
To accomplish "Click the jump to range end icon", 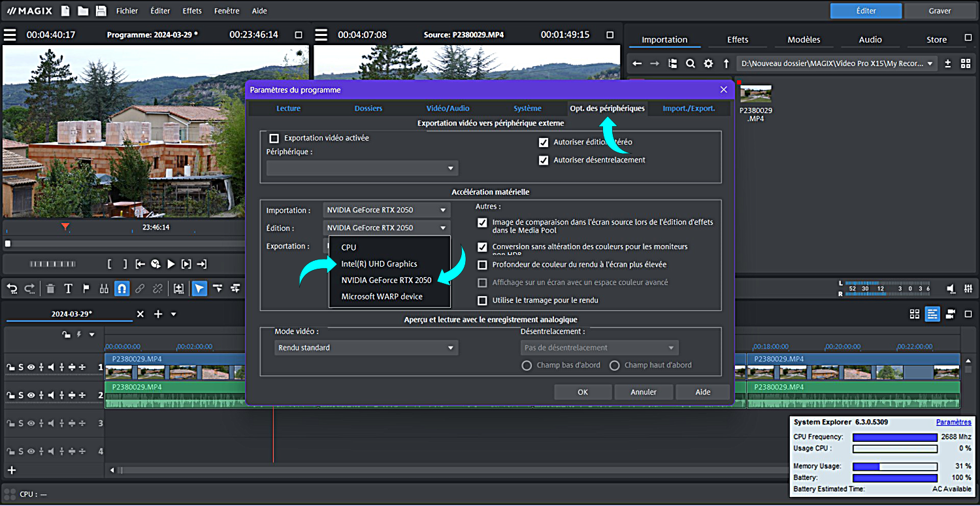I will click(x=202, y=264).
